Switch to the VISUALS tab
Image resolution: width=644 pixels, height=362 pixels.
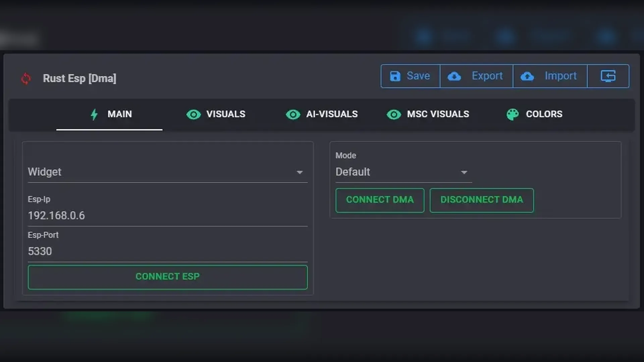click(225, 114)
